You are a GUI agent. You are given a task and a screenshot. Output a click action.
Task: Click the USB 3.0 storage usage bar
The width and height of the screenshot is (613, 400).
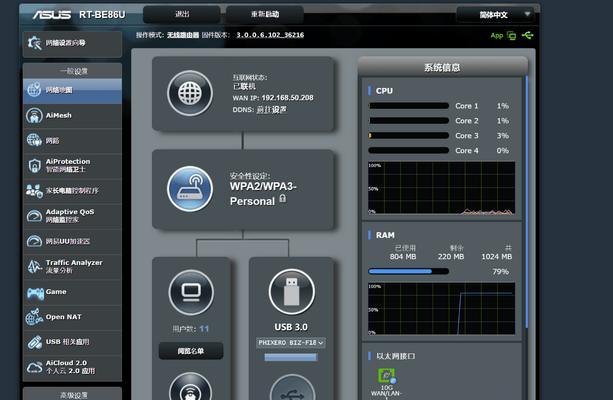click(x=290, y=357)
